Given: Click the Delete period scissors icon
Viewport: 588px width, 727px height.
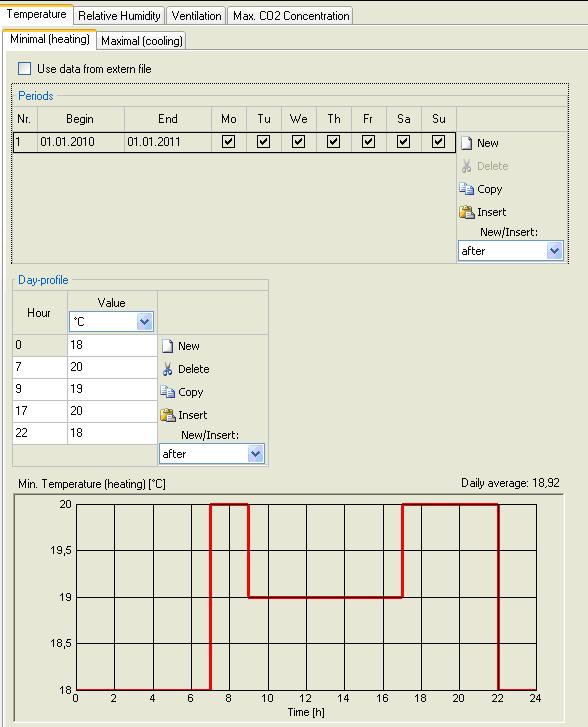Looking at the screenshot, I should (x=467, y=166).
